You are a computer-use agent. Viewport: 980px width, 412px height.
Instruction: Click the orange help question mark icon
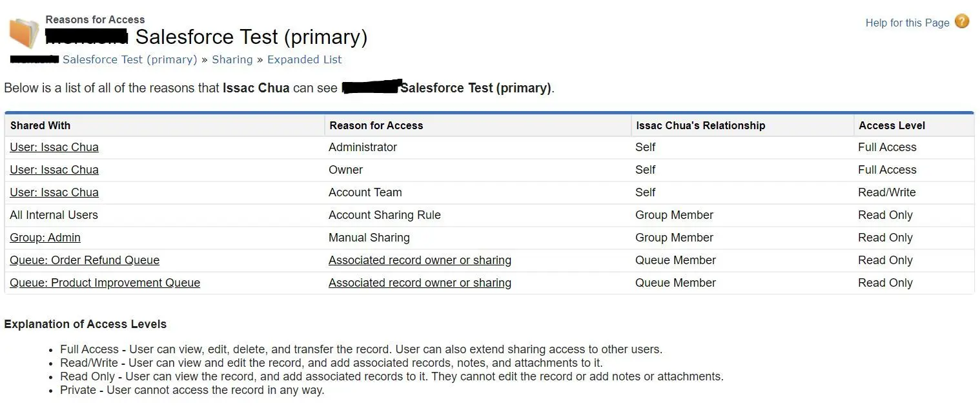click(x=962, y=21)
